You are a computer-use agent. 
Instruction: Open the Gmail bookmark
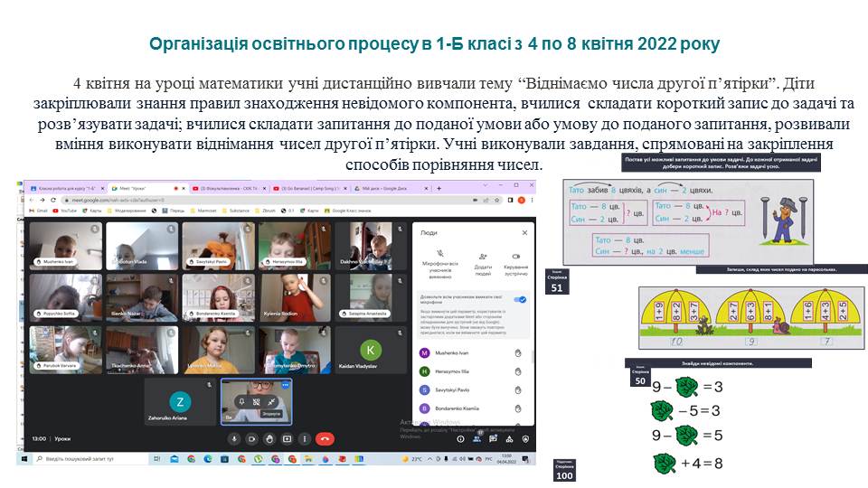click(39, 210)
